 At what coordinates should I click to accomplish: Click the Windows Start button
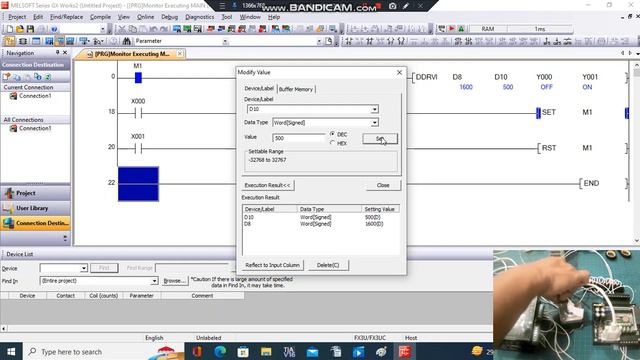[x=11, y=351]
